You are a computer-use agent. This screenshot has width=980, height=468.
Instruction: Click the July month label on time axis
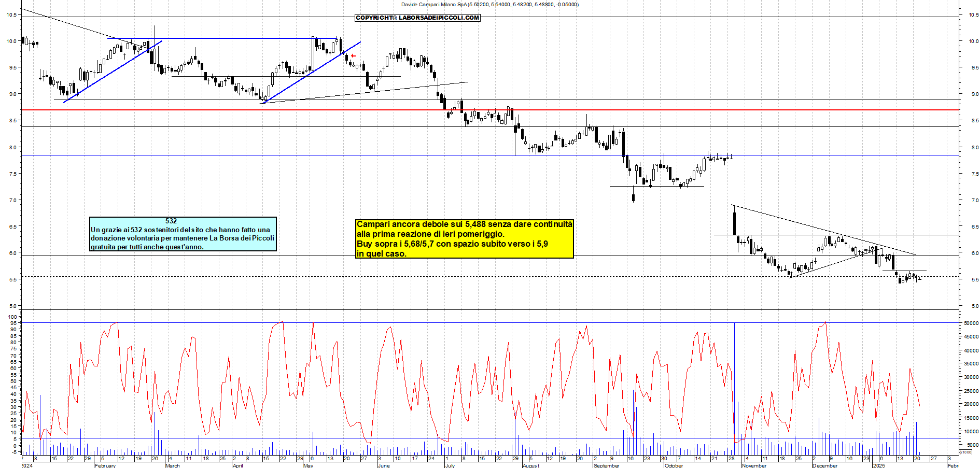(x=450, y=465)
